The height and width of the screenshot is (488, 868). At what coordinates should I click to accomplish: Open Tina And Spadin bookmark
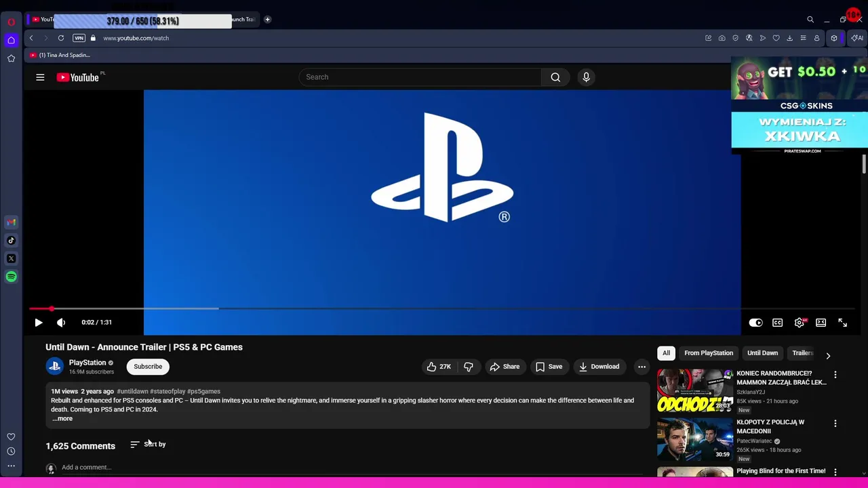click(x=60, y=55)
